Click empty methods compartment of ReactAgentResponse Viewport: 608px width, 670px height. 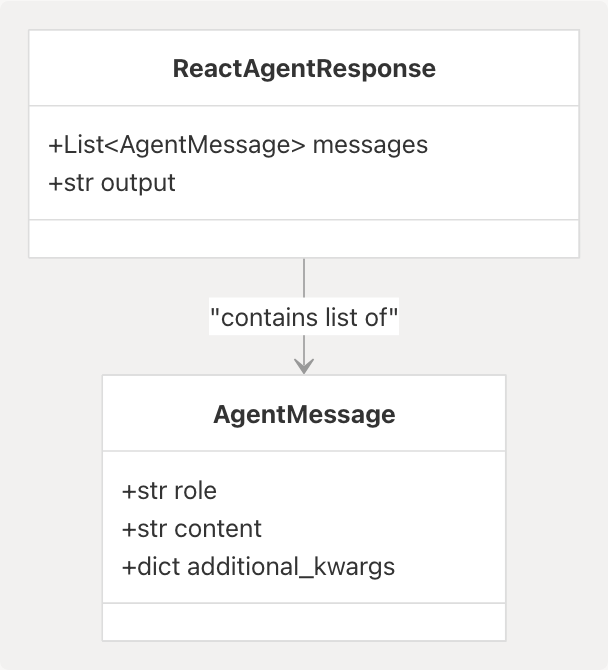pyautogui.click(x=304, y=239)
